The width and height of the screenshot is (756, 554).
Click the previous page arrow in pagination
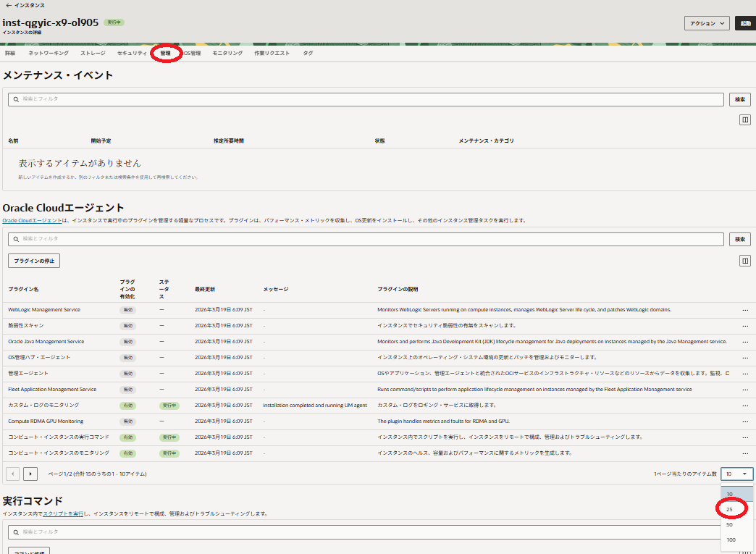pyautogui.click(x=13, y=474)
